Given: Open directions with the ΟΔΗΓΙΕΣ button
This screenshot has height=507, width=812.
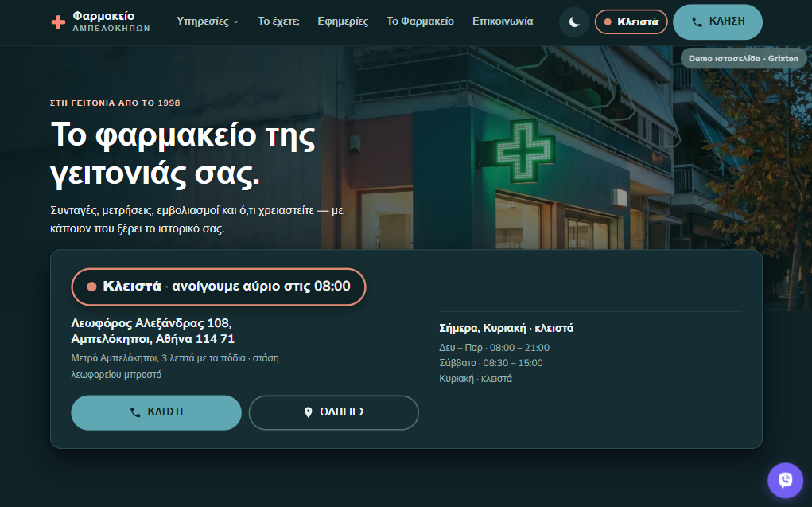Looking at the screenshot, I should click(333, 412).
